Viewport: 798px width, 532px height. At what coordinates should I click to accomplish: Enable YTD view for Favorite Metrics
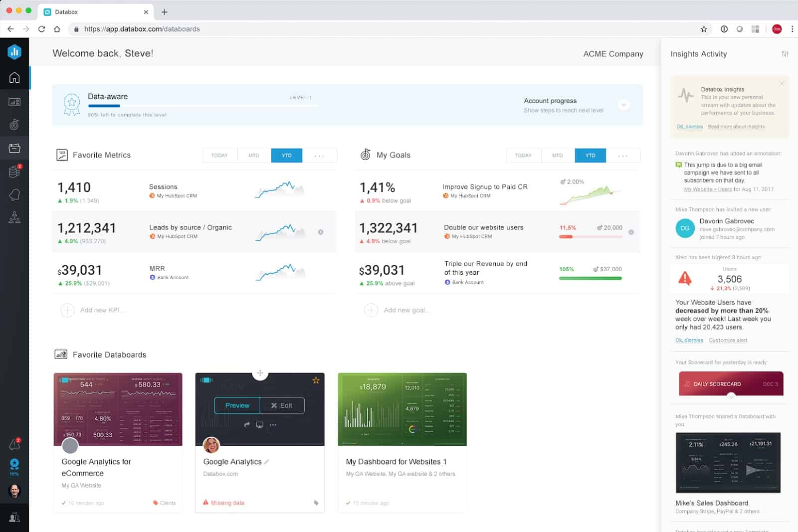coord(287,155)
